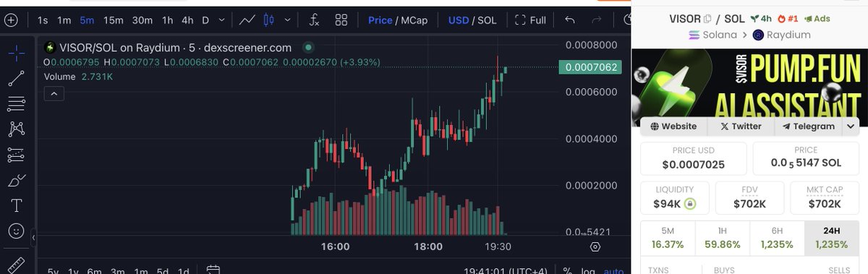Select the 4h interval
This screenshot has height=274, width=868.
point(187,20)
